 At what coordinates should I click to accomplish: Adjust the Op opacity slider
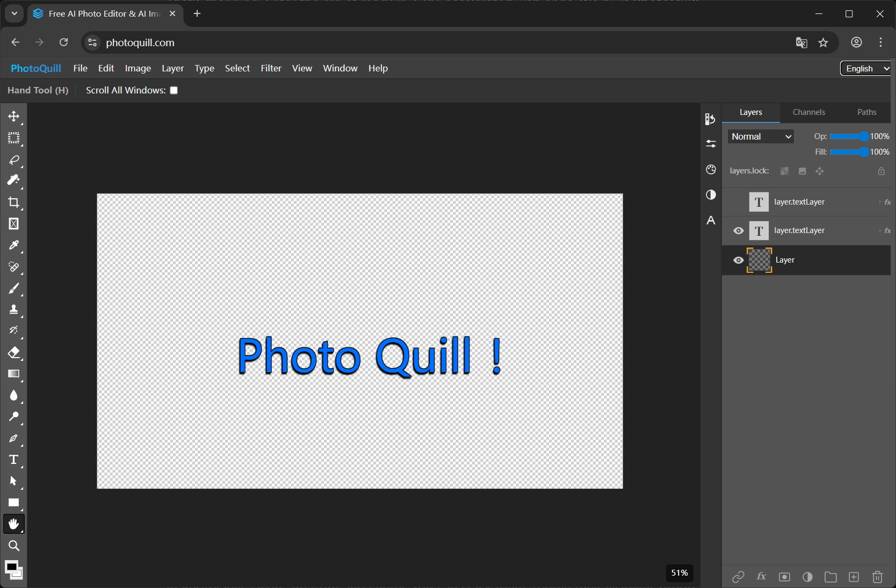click(849, 136)
